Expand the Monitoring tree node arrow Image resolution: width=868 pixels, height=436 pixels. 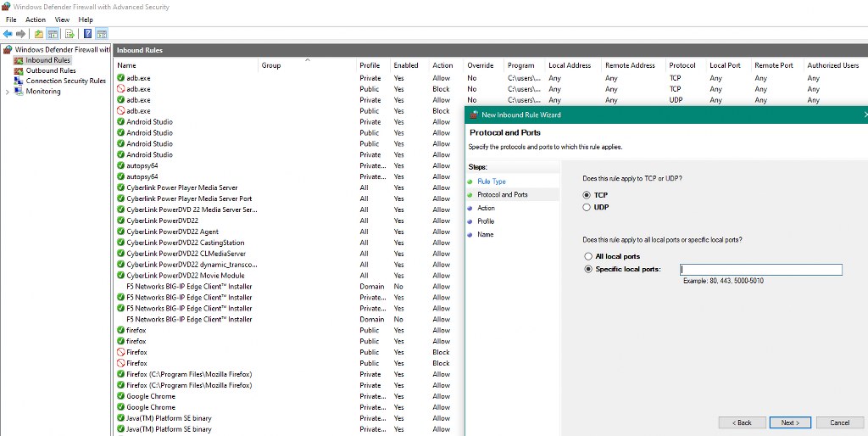click(7, 92)
